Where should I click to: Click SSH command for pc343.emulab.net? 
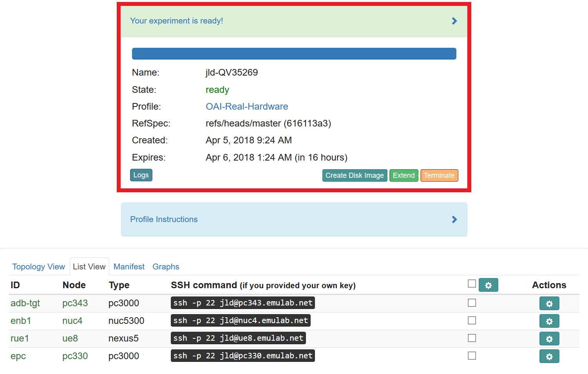[x=243, y=303]
